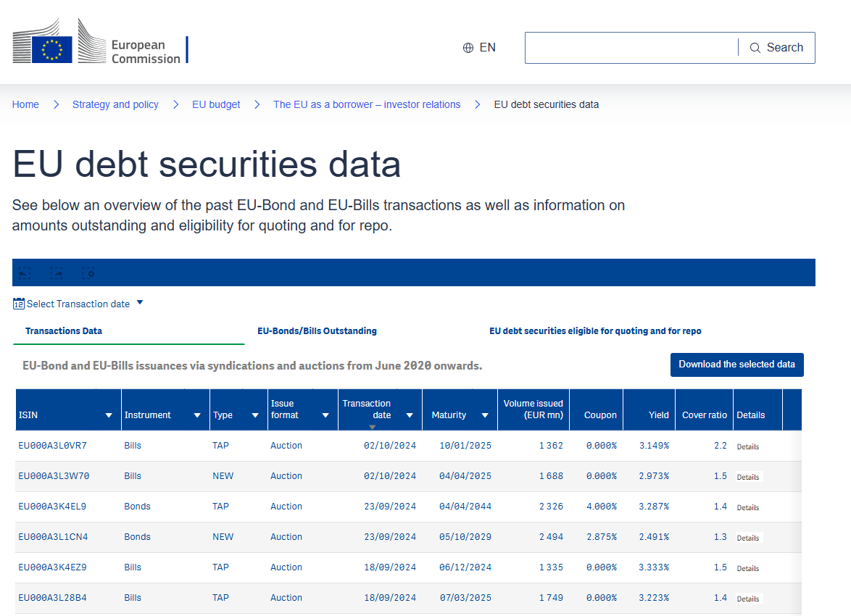Click volume issued value 2 326
The image size is (851, 616).
[x=551, y=507]
